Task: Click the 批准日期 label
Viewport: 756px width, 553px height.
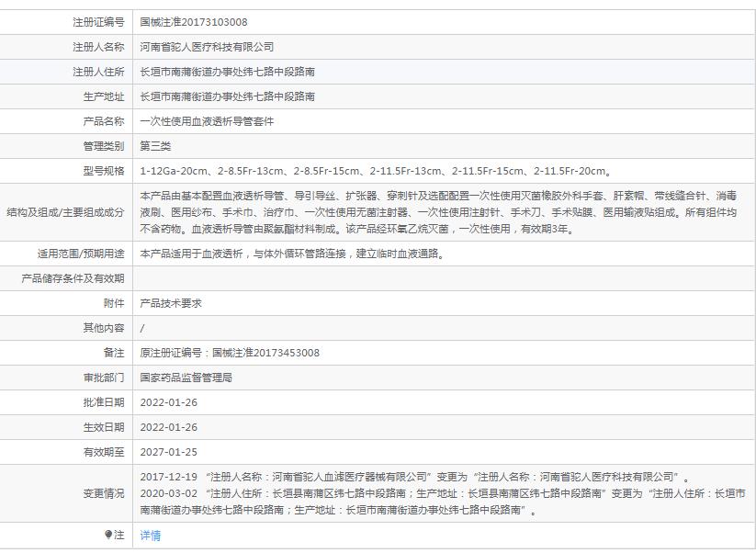Action: tap(104, 402)
